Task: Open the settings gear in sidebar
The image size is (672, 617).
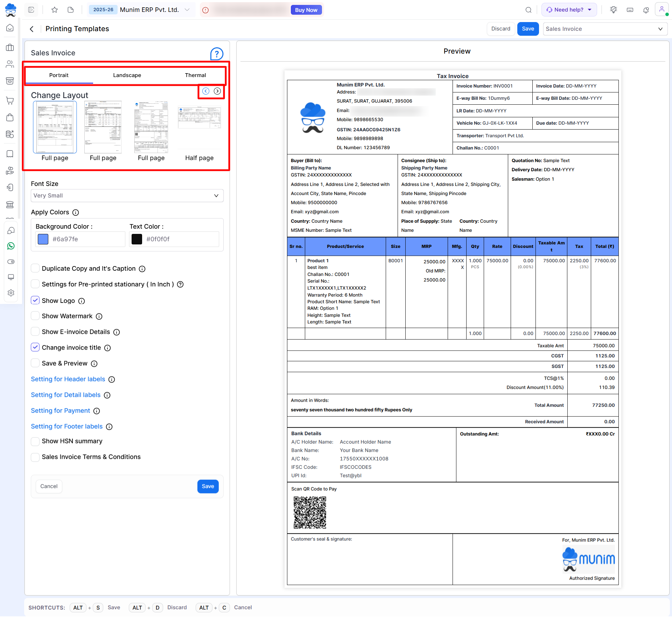Action: pos(10,293)
